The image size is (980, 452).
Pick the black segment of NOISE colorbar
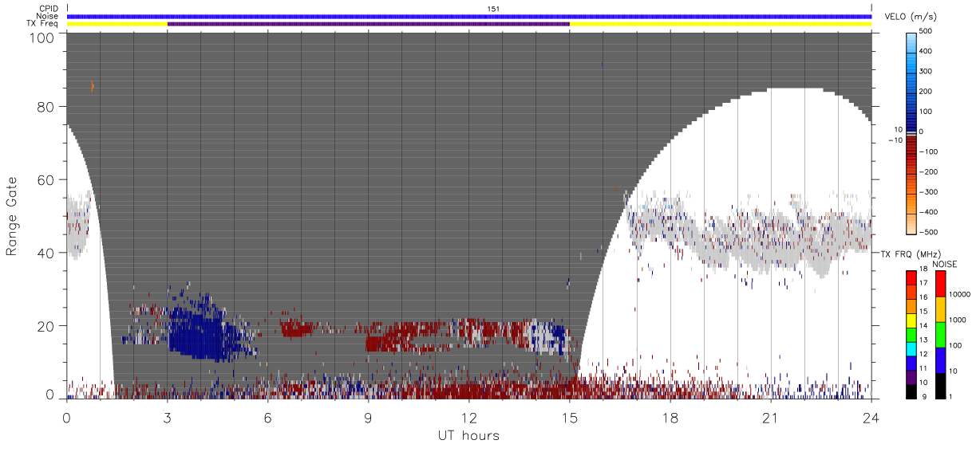(x=940, y=385)
